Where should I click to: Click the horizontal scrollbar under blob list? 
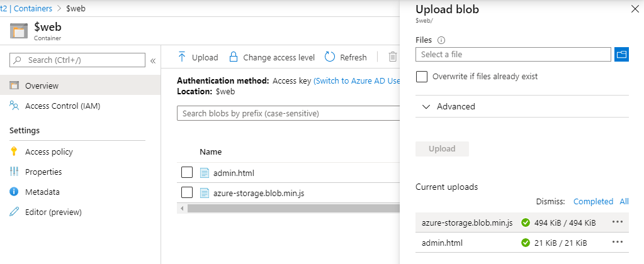(293, 208)
